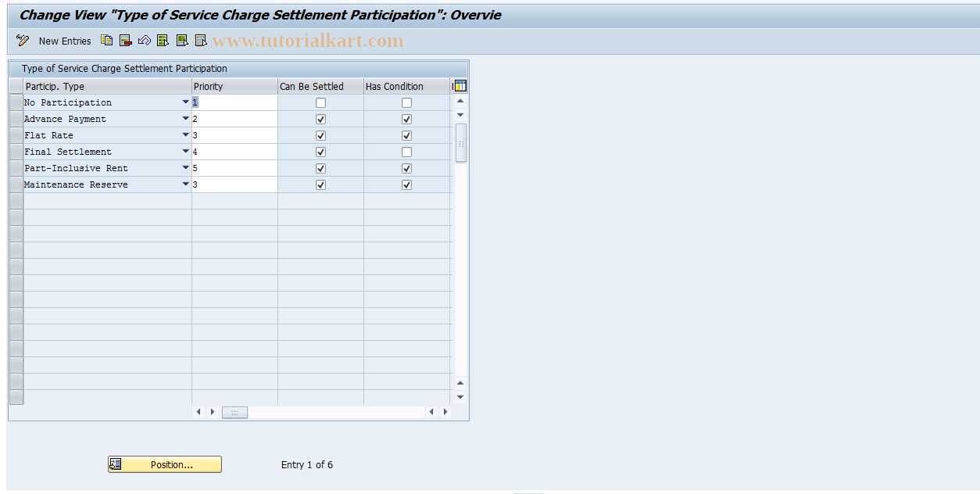980x494 pixels.
Task: Open the Flat Rate type dropdown
Action: [x=185, y=135]
